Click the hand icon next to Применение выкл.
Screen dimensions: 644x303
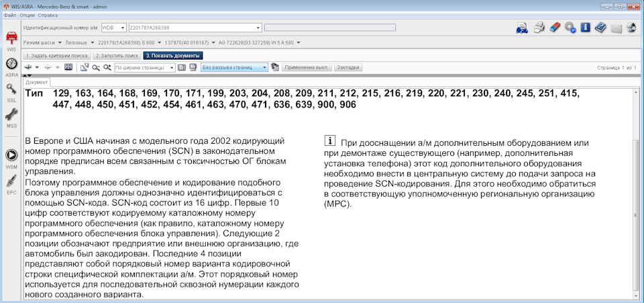coord(275,67)
